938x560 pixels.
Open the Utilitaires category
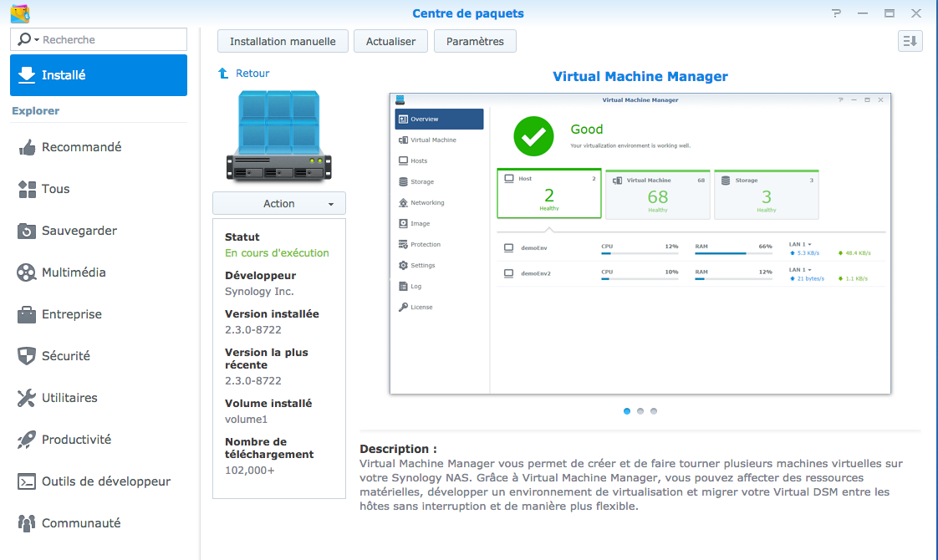click(99, 398)
